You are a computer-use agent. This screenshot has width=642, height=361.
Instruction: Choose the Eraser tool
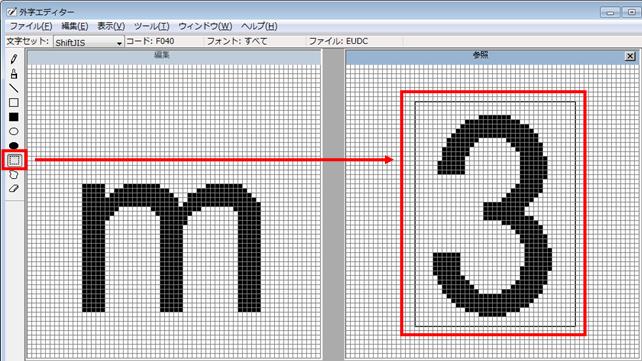click(14, 189)
